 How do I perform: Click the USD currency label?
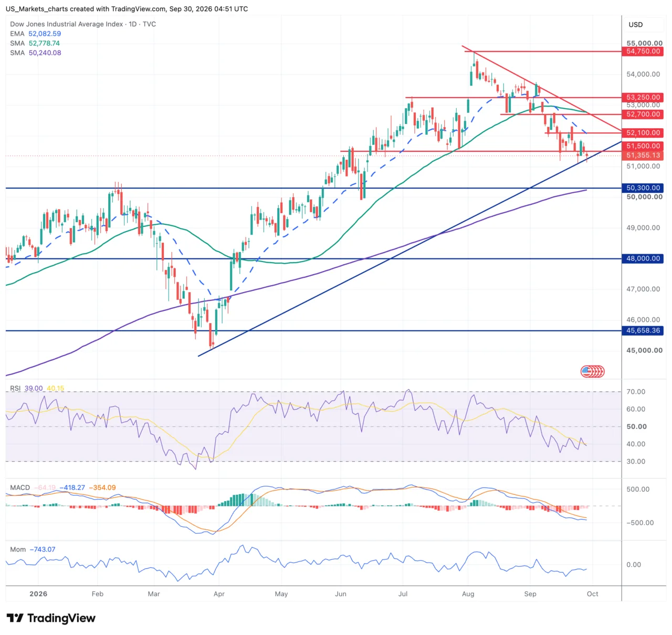(636, 25)
